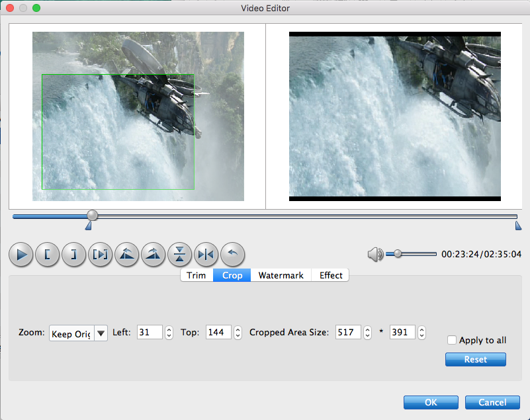Click the Left value field showing 31
Viewport: 530px width, 420px height.
150,332
